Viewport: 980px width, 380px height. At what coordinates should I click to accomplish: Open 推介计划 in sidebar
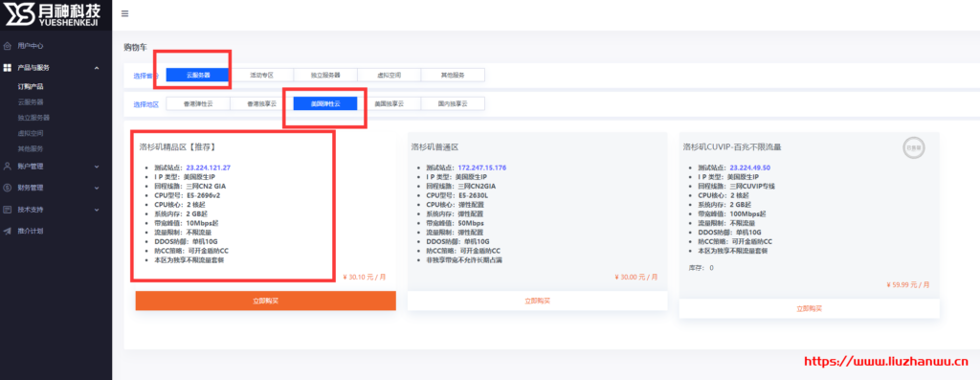(30, 231)
